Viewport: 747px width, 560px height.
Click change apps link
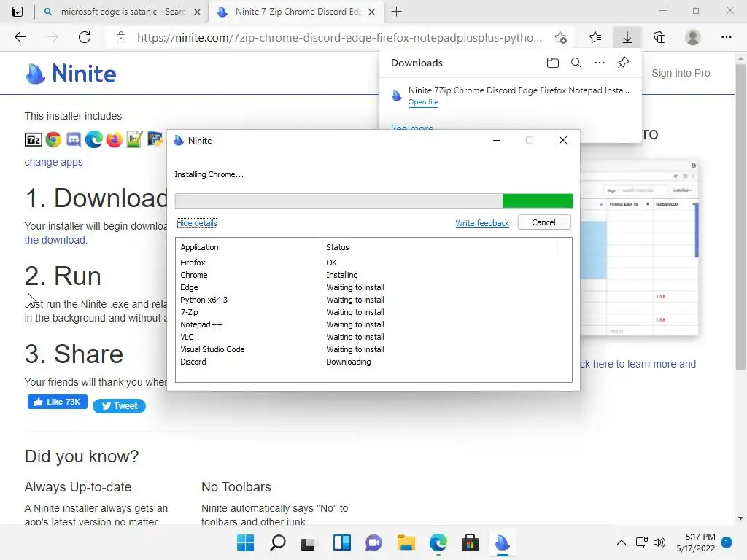[x=53, y=162]
